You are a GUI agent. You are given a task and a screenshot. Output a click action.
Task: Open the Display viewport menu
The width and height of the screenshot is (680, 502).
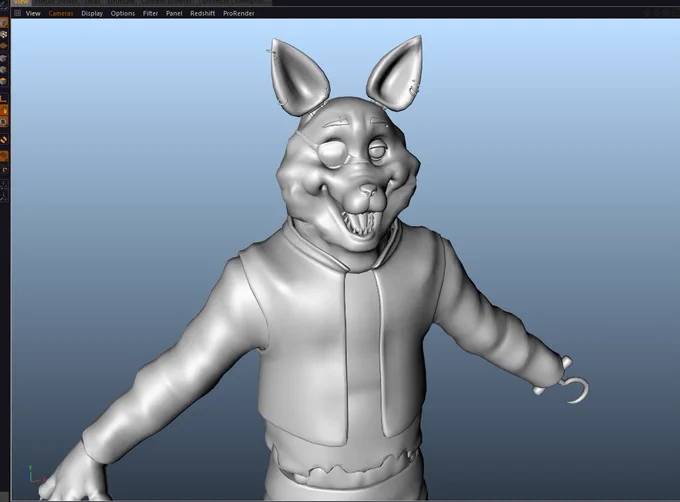[x=92, y=13]
